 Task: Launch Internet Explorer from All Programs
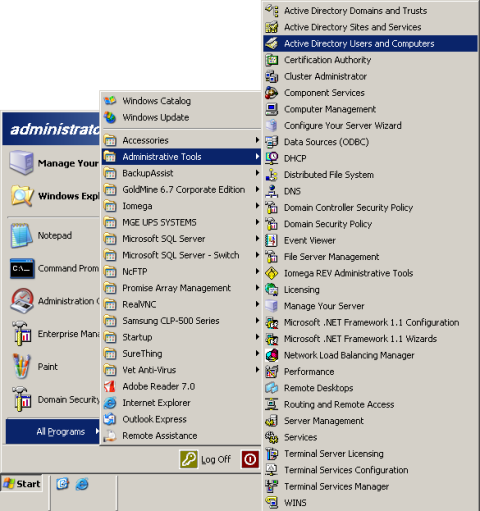(181, 403)
